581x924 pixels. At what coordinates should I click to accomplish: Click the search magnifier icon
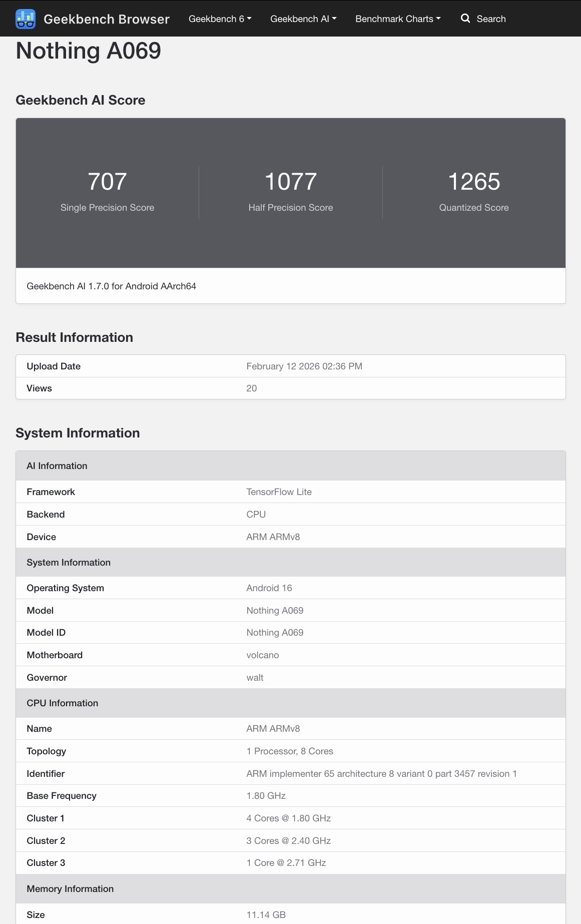(465, 19)
